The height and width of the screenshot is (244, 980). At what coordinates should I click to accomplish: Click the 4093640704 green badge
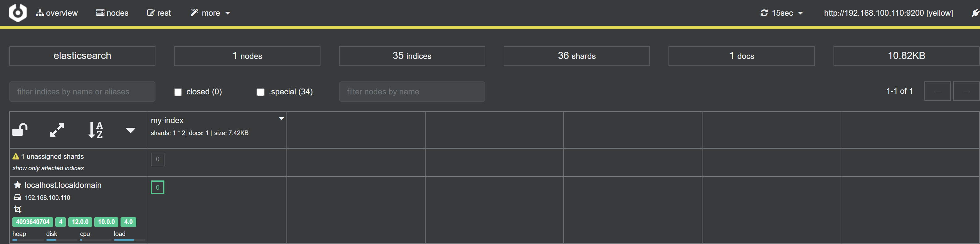point(33,222)
